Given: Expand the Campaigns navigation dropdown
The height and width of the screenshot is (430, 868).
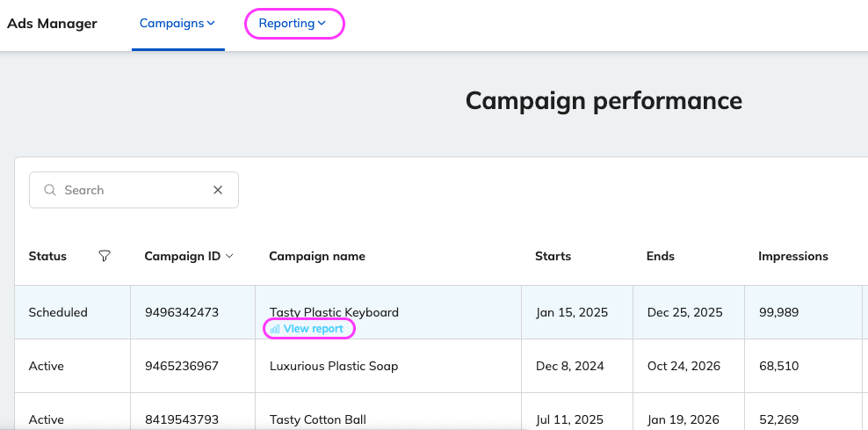Looking at the screenshot, I should pyautogui.click(x=177, y=24).
